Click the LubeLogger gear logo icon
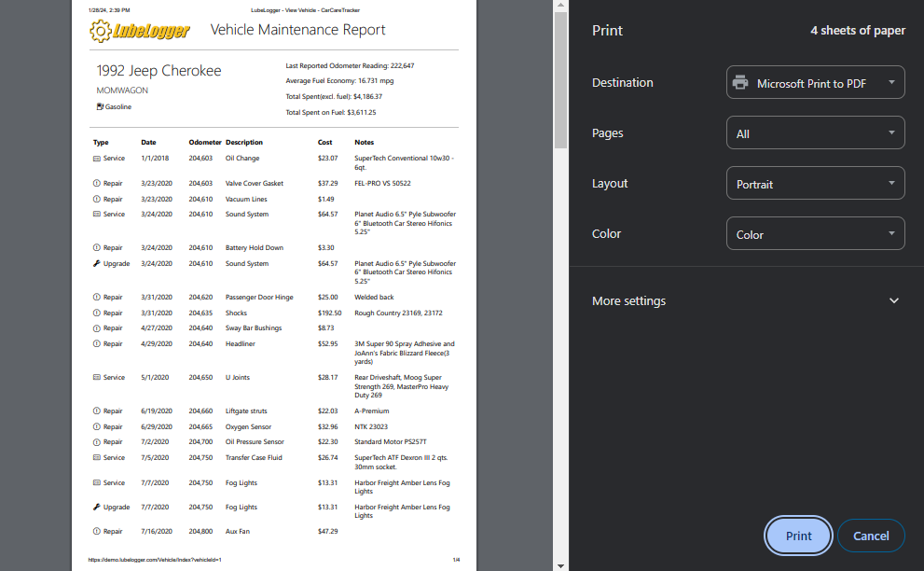This screenshot has width=924, height=571. 100,31
